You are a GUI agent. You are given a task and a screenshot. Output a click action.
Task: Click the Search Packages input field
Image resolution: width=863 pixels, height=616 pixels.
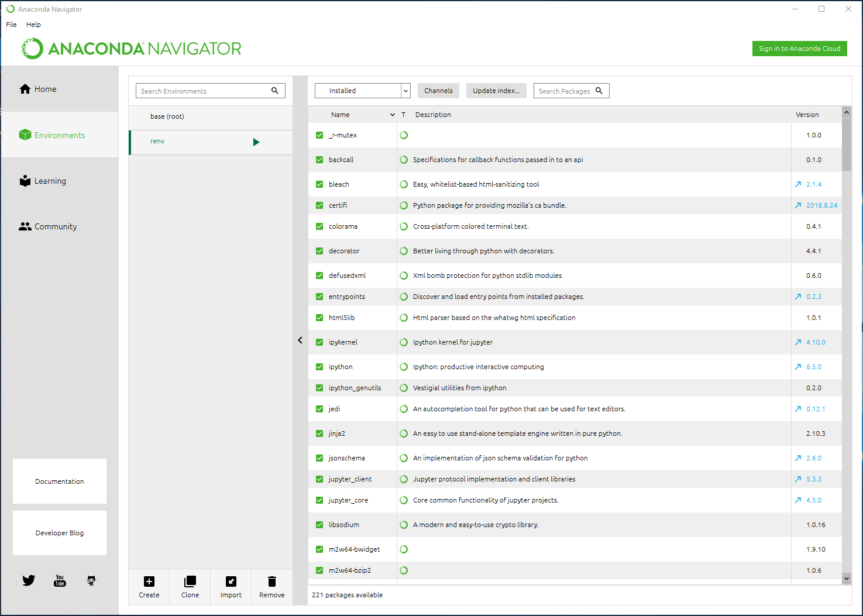point(565,91)
